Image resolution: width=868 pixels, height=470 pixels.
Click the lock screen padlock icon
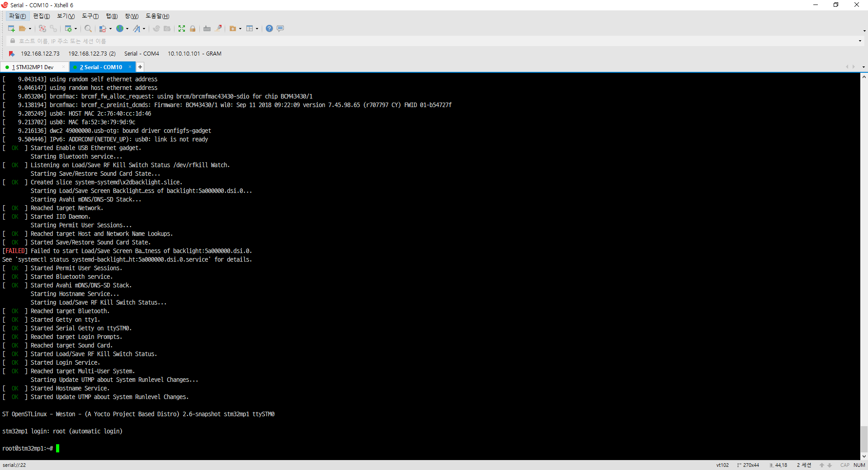click(x=193, y=28)
